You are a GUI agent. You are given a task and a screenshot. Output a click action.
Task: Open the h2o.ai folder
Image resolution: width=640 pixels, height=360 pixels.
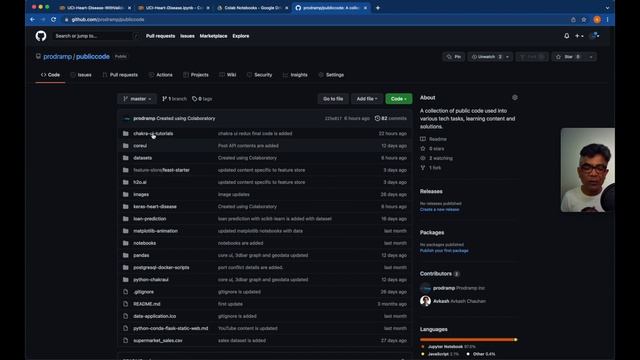140,182
